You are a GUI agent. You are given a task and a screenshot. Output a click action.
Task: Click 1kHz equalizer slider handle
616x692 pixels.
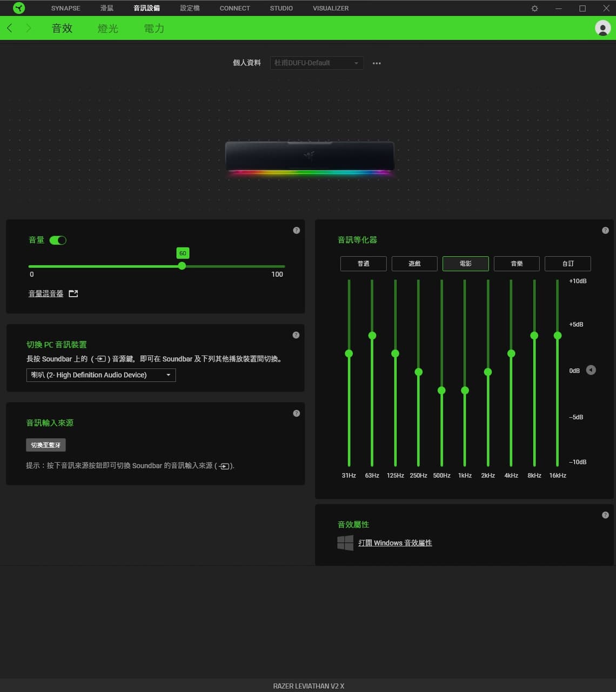pos(465,390)
